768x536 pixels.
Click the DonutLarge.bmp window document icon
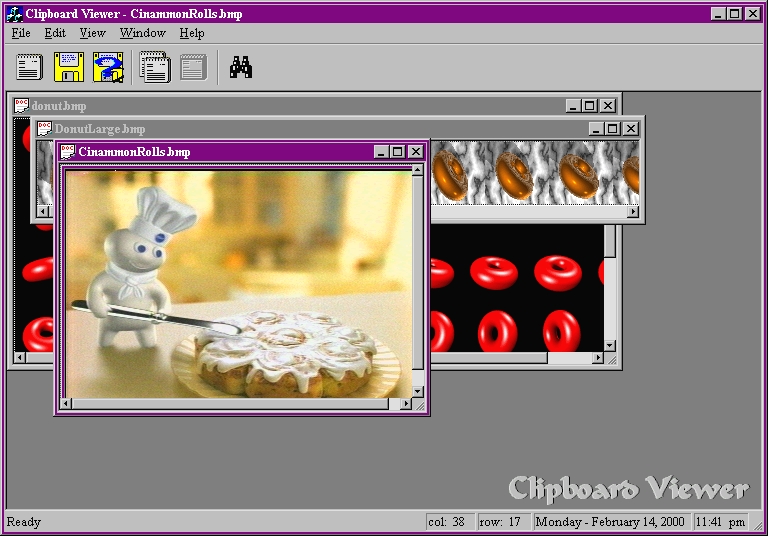pos(44,129)
